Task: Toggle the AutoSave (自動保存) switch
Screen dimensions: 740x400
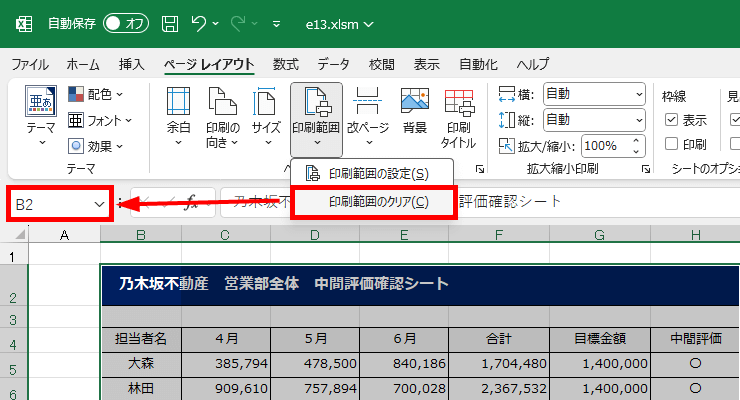Action: (126, 24)
